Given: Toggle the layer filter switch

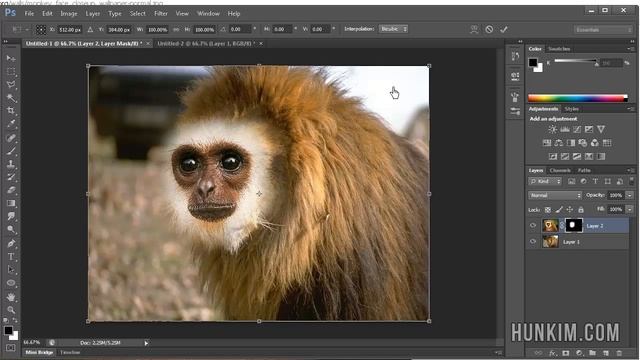Looking at the screenshot, I should pos(631,181).
